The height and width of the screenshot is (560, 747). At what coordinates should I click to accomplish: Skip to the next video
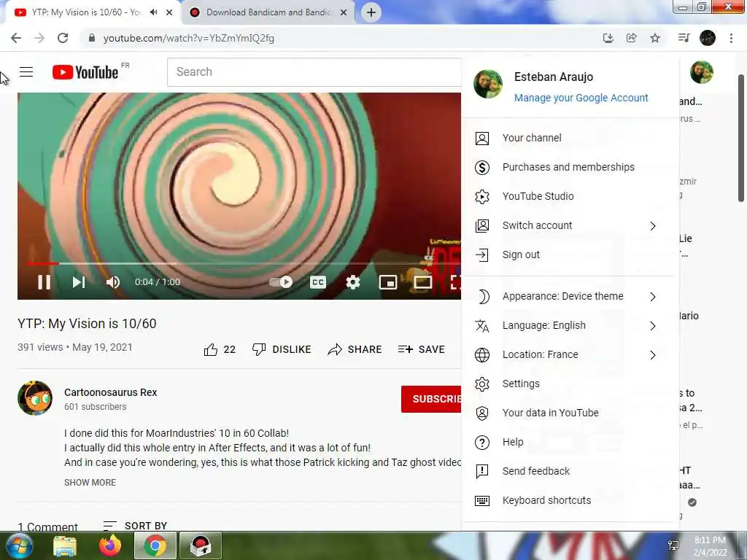click(79, 282)
